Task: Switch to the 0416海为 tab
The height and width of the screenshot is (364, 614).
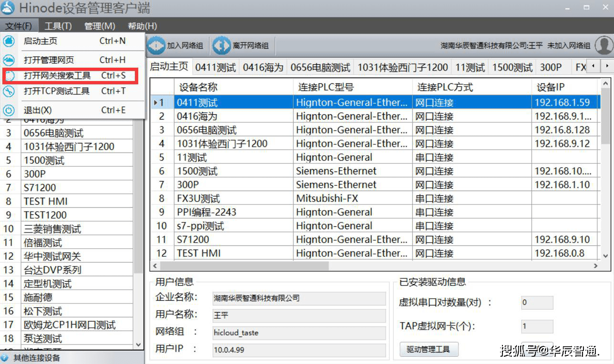Action: 263,68
